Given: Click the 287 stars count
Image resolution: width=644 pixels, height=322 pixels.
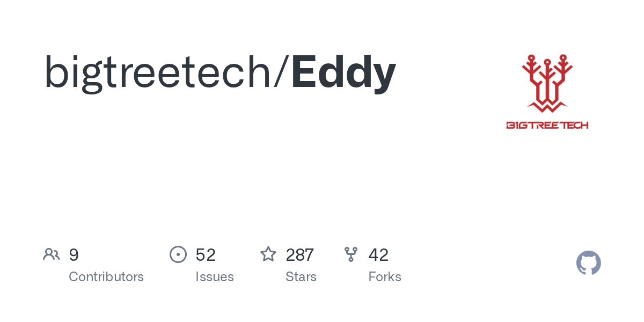Looking at the screenshot, I should tap(299, 255).
